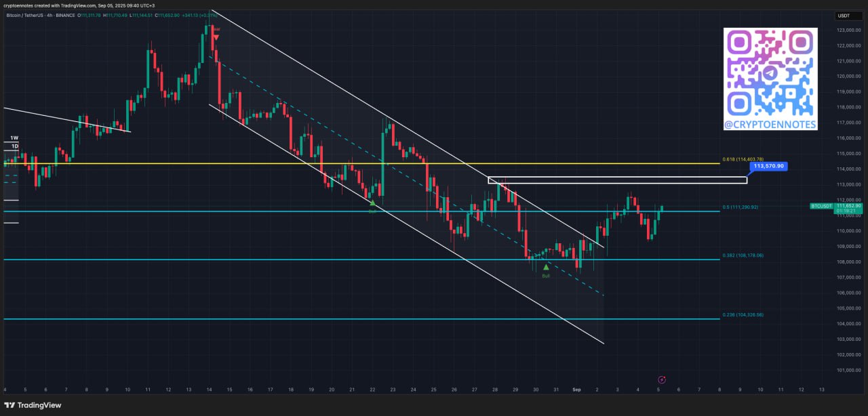Image resolution: width=868 pixels, height=416 pixels.
Task: Click the blue 113,570.90 price callout
Action: pyautogui.click(x=768, y=166)
